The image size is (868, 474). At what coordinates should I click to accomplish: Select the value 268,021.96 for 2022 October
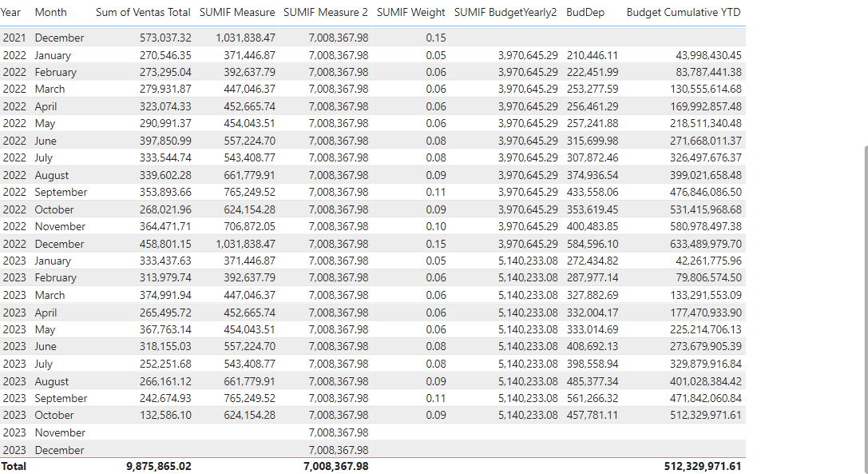165,209
